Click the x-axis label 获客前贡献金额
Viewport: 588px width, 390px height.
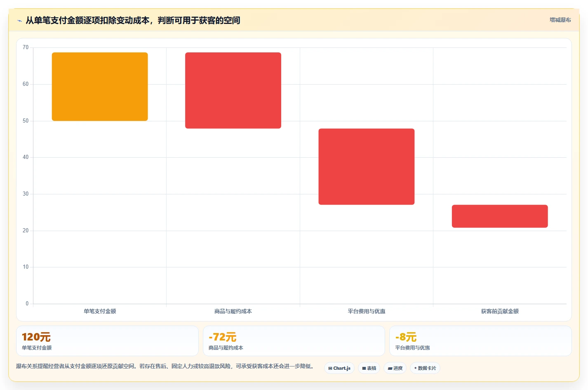point(500,311)
